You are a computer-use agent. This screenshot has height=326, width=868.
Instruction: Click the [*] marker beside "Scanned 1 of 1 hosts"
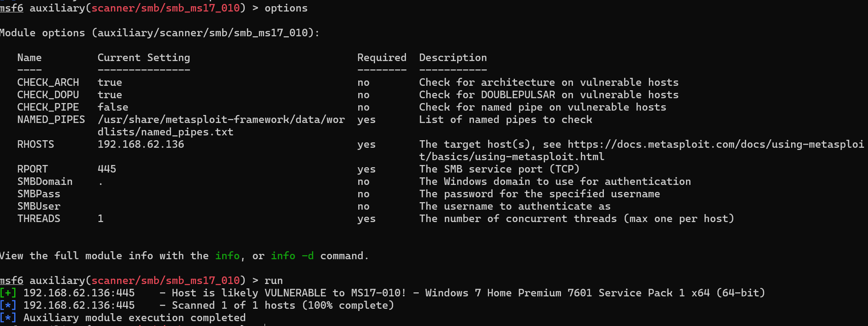8,305
